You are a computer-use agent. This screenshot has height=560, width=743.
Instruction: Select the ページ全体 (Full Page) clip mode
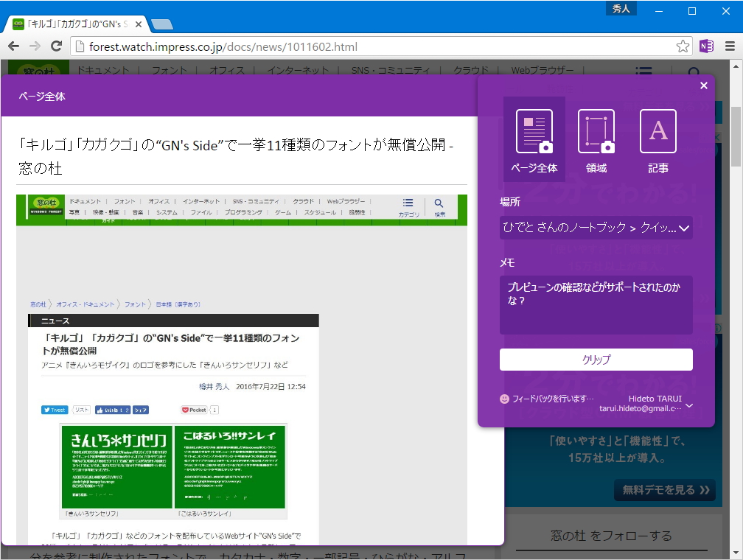tap(533, 140)
